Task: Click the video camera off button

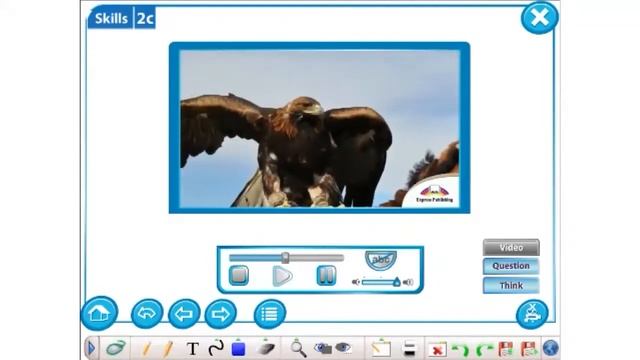Action: [x=532, y=314]
